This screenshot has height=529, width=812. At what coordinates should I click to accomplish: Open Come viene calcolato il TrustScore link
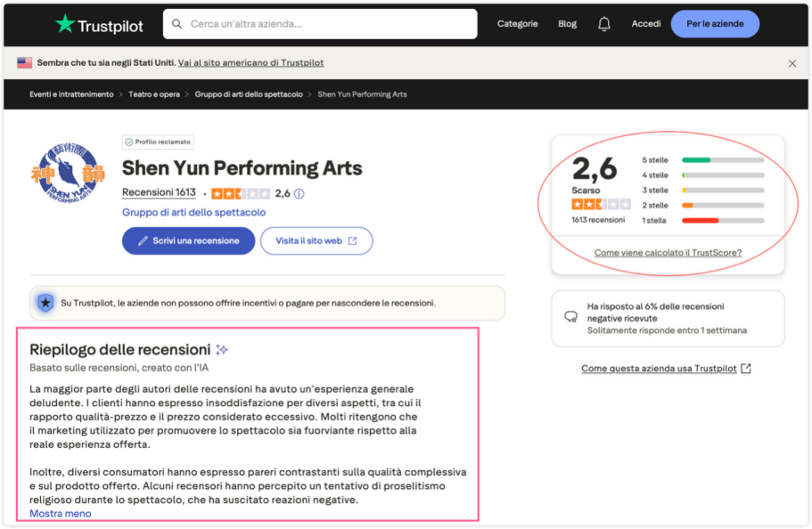pos(668,253)
